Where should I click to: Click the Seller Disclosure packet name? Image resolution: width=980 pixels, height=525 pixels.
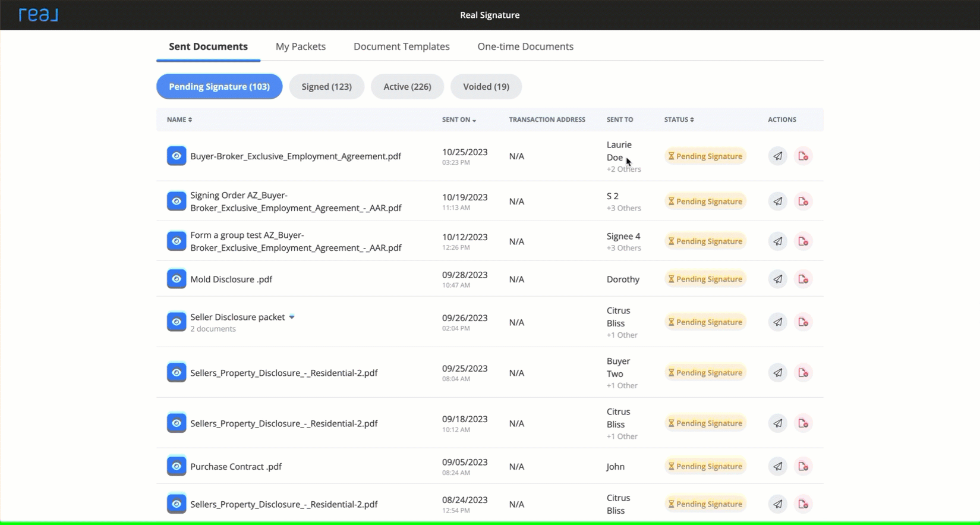tap(238, 317)
